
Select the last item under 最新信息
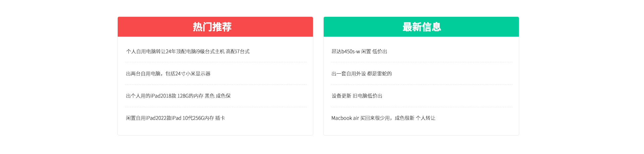(383, 118)
